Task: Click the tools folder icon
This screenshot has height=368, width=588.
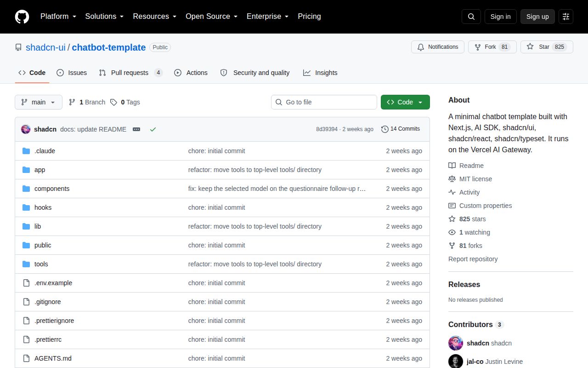Action: [26, 264]
